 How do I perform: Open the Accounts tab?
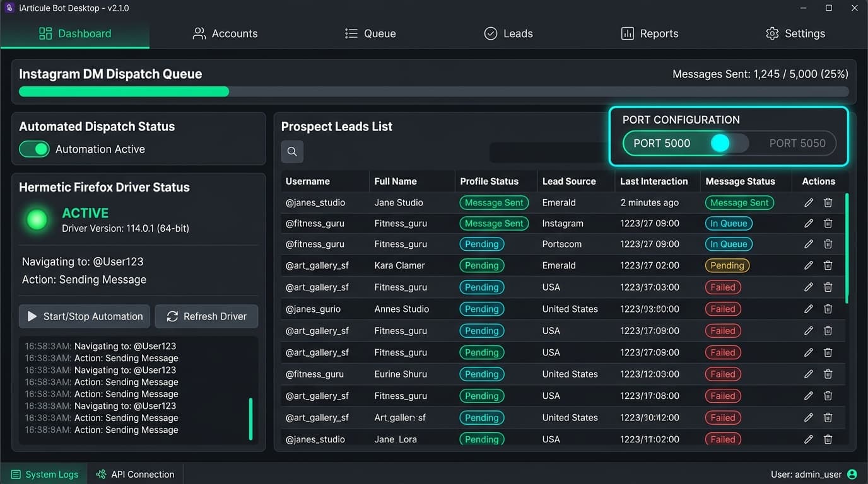225,33
